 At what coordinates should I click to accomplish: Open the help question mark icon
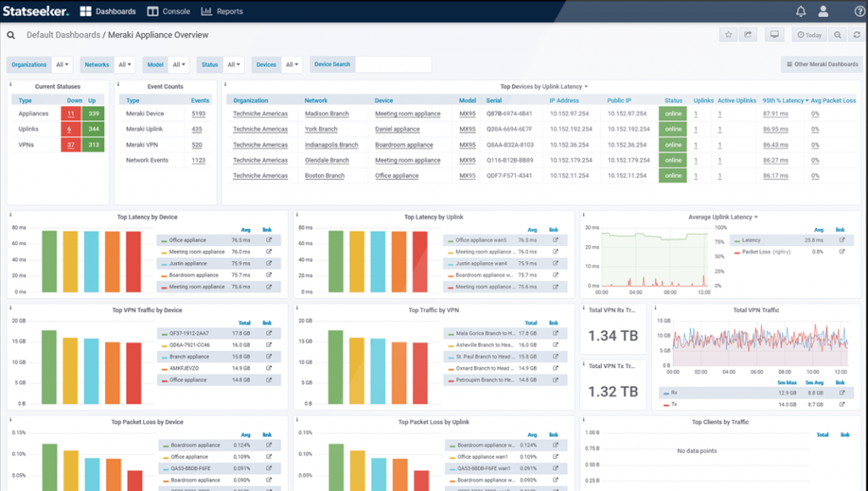[860, 11]
